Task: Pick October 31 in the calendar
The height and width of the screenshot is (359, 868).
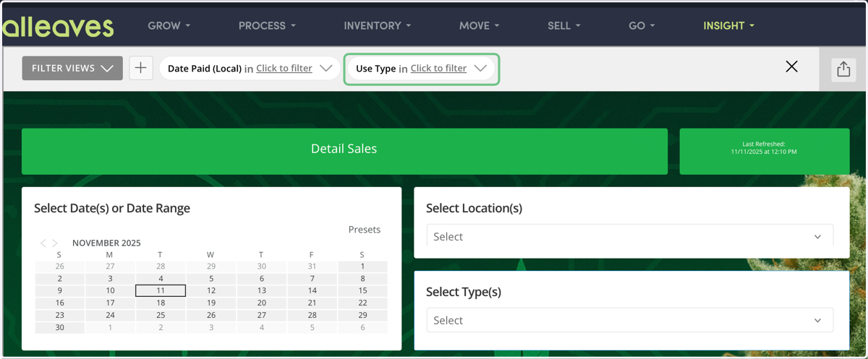Action: 312,267
